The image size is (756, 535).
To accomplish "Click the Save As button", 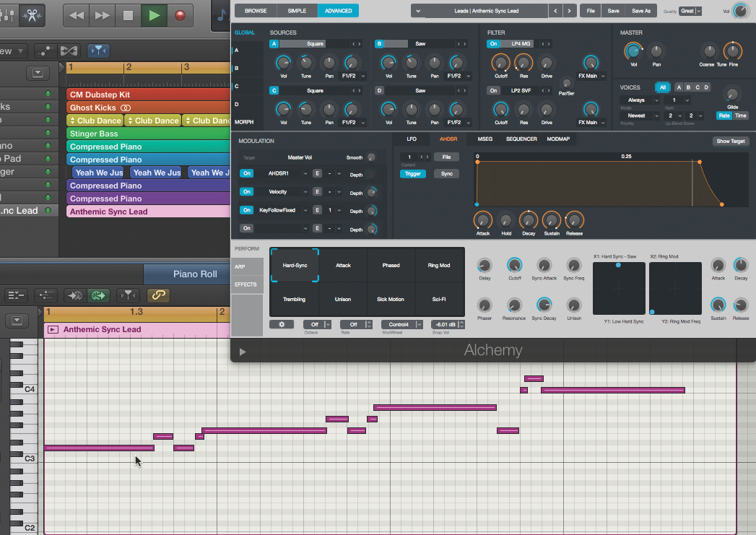I will [x=640, y=11].
